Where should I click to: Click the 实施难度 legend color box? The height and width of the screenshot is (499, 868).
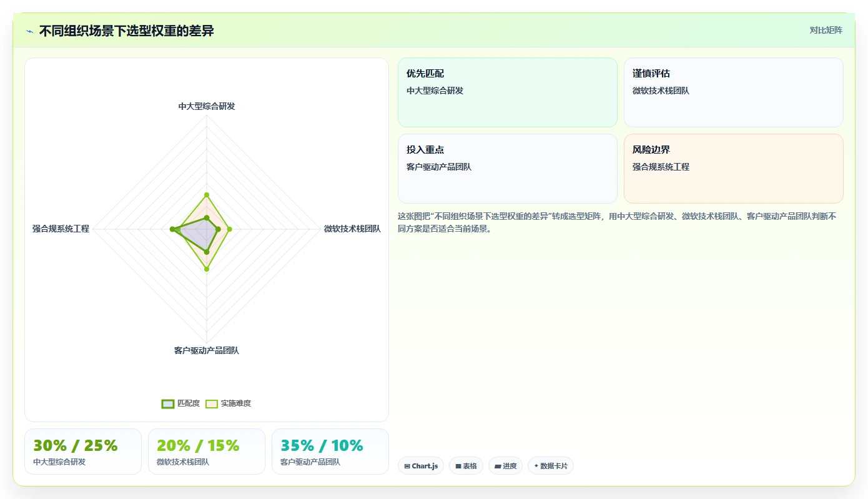coord(212,403)
